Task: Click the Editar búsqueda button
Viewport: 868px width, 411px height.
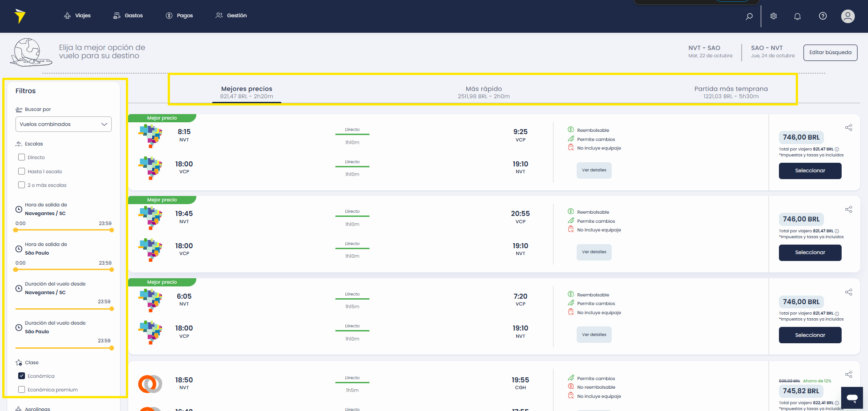Action: pyautogui.click(x=830, y=52)
